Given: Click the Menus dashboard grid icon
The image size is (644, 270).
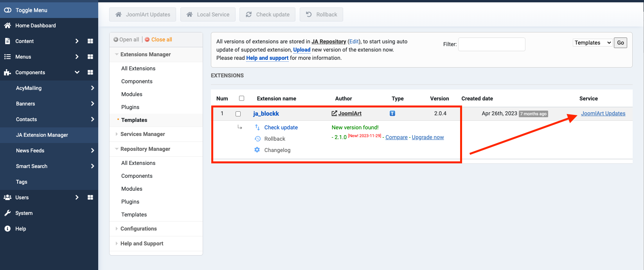Looking at the screenshot, I should 90,57.
